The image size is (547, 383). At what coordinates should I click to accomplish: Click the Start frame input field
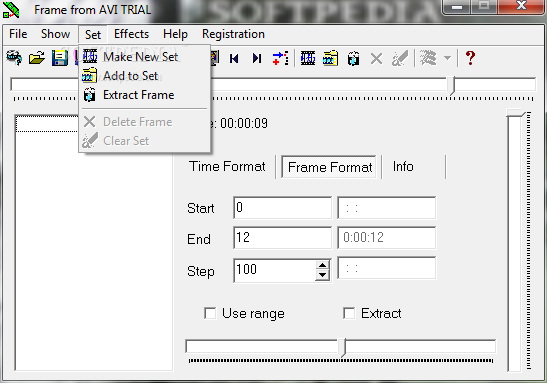pyautogui.click(x=283, y=208)
